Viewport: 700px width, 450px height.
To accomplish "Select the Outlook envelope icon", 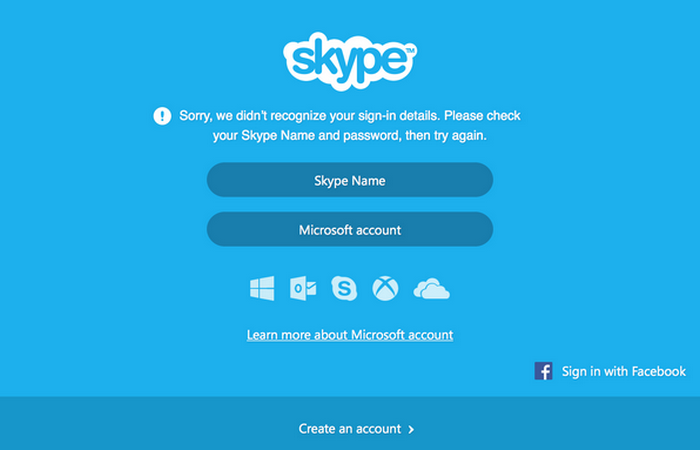I will [303, 289].
